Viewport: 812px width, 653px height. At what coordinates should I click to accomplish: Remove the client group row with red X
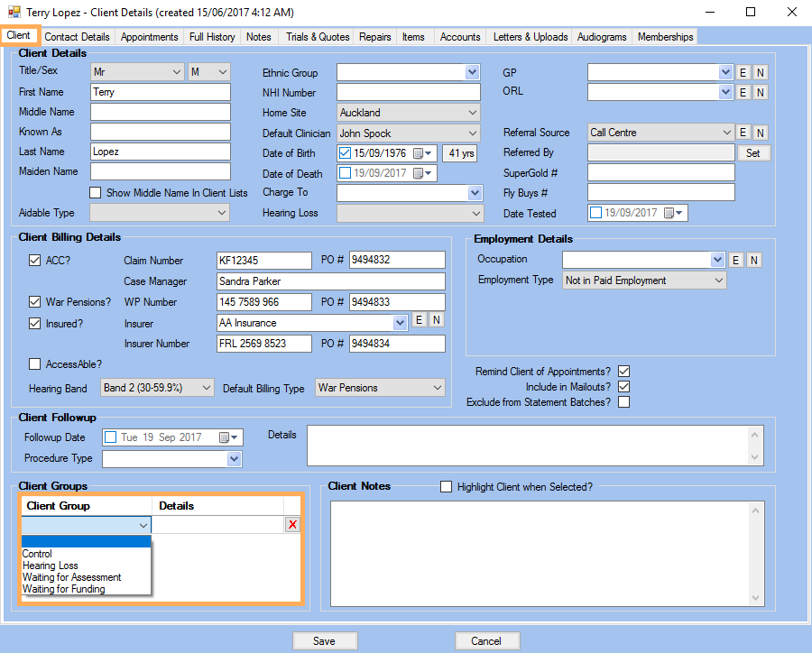[x=292, y=524]
